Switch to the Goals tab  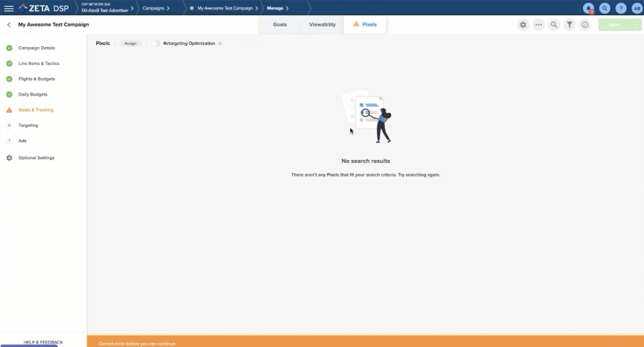click(280, 25)
